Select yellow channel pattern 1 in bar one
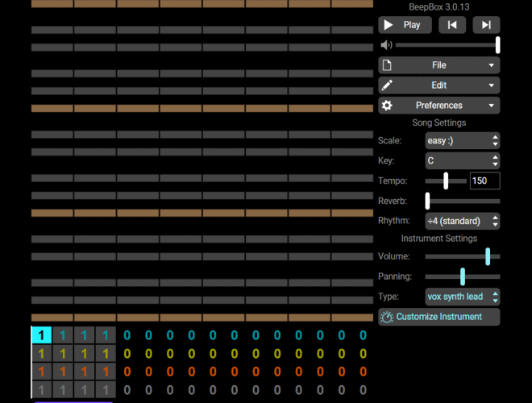 coord(41,354)
